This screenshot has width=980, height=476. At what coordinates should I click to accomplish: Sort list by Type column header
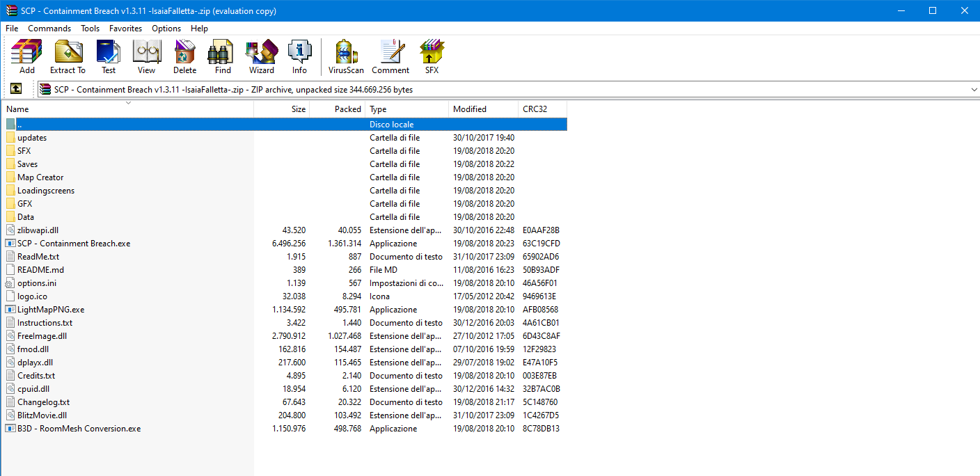(x=407, y=109)
